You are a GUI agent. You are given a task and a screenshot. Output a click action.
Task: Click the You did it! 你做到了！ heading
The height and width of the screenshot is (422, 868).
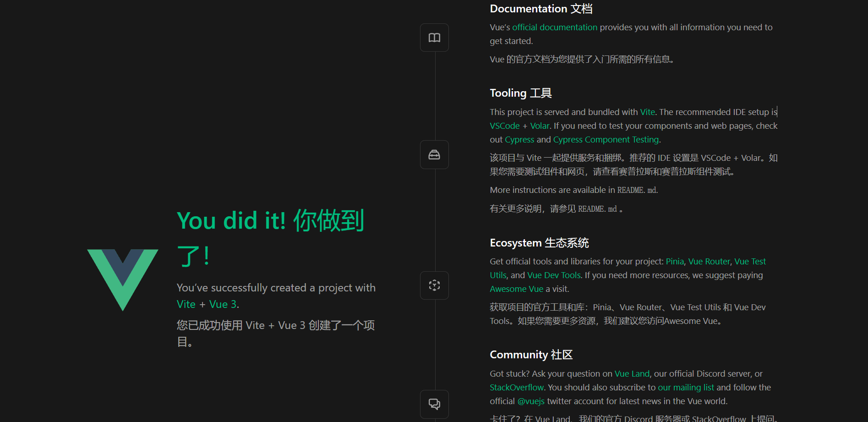[x=270, y=238]
